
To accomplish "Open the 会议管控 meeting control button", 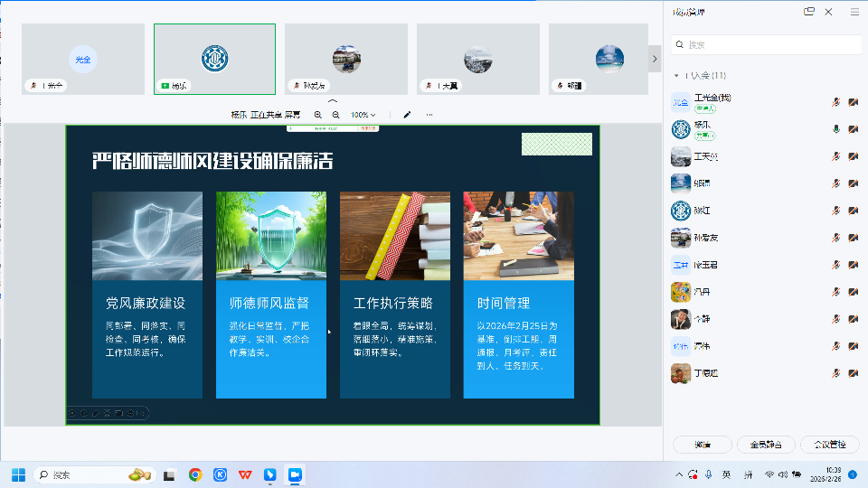I will (x=830, y=445).
